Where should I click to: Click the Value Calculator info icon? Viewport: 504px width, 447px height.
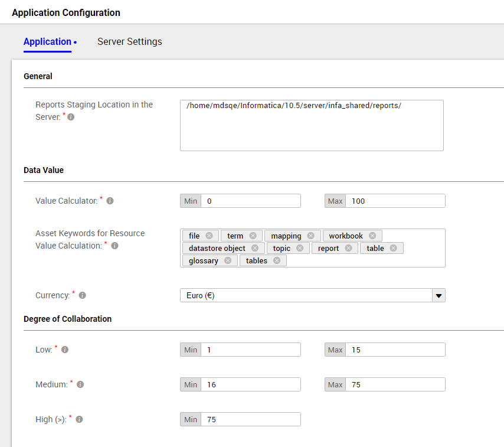[x=110, y=201]
